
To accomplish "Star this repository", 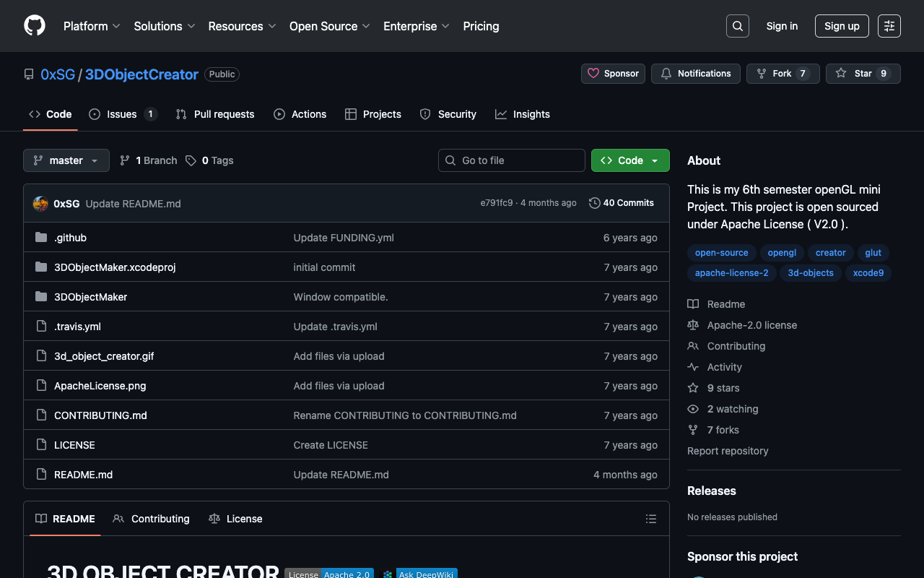I will point(863,74).
